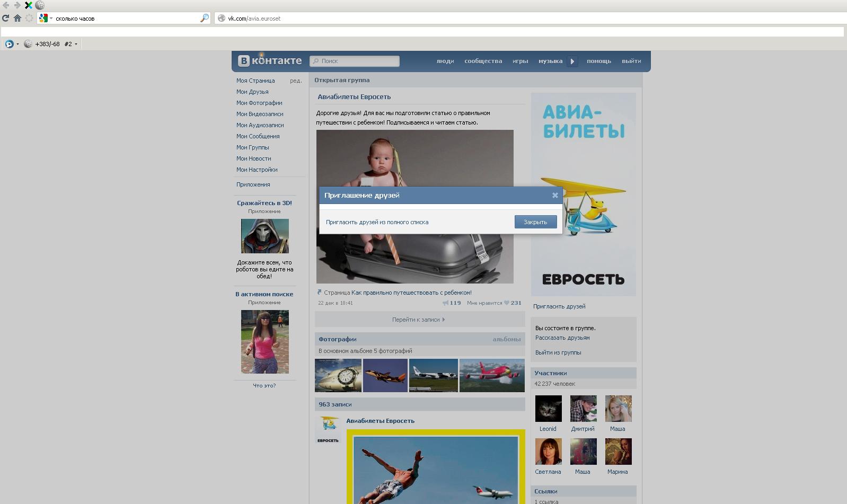Click the Рассказать друзьям link
The width and height of the screenshot is (847, 504).
click(562, 338)
